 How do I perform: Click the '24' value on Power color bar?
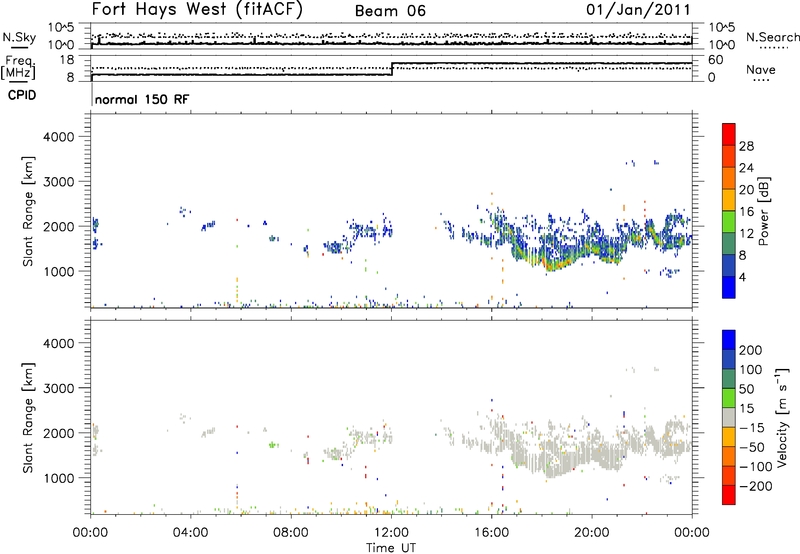746,168
